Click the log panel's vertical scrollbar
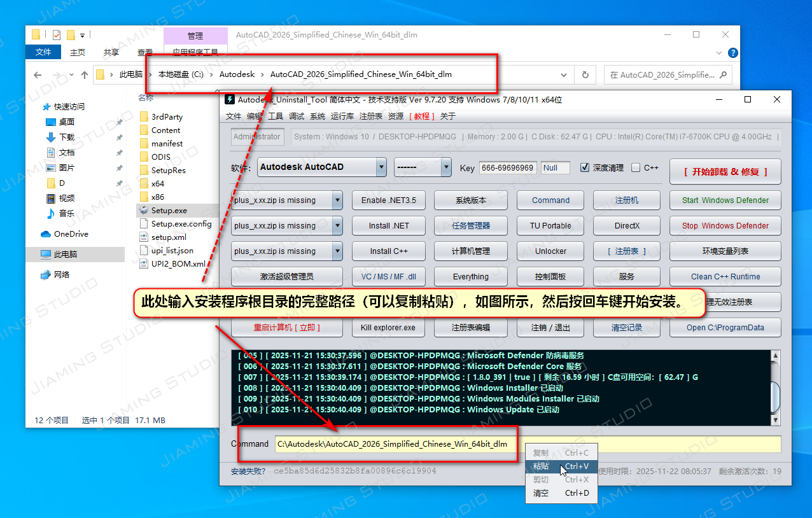 [775, 388]
